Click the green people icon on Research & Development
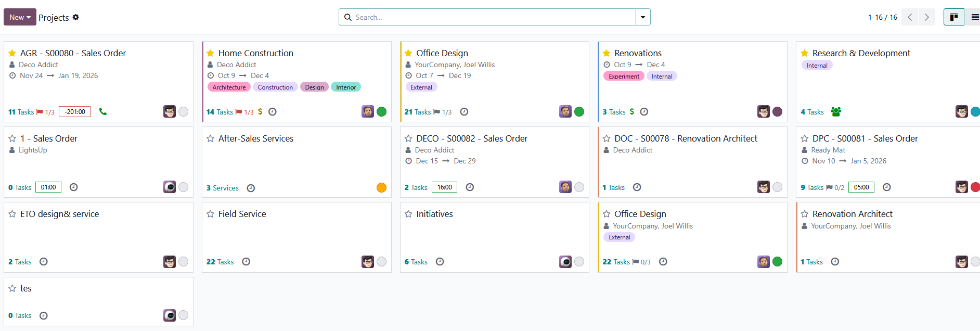The image size is (980, 331). tap(836, 111)
